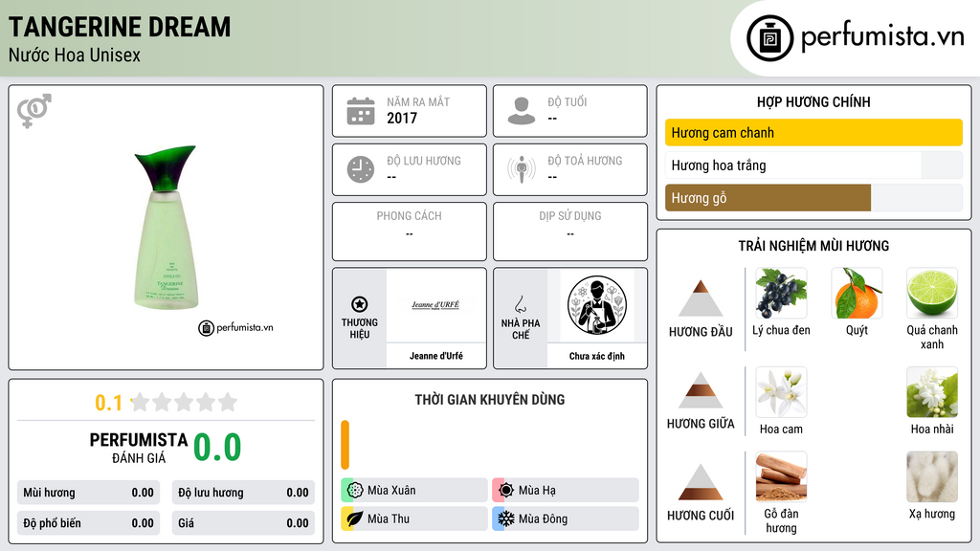
Task: Click the five-star rating row
Action: pyautogui.click(x=184, y=402)
